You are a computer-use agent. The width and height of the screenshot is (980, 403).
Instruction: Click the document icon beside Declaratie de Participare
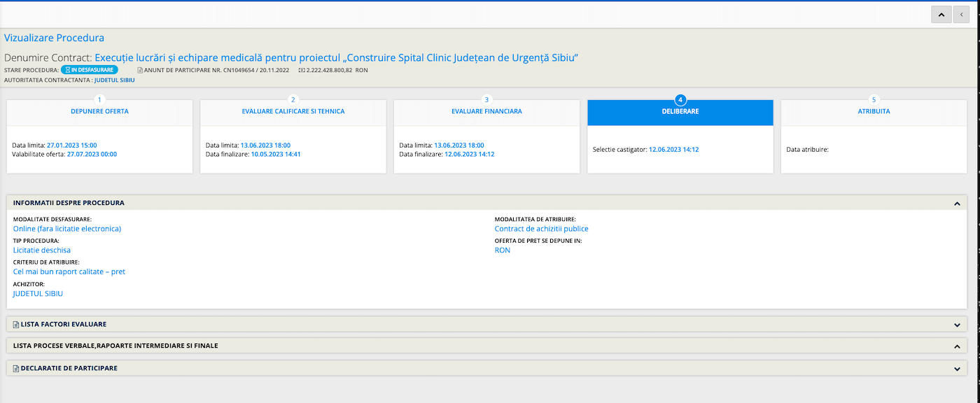(16, 368)
